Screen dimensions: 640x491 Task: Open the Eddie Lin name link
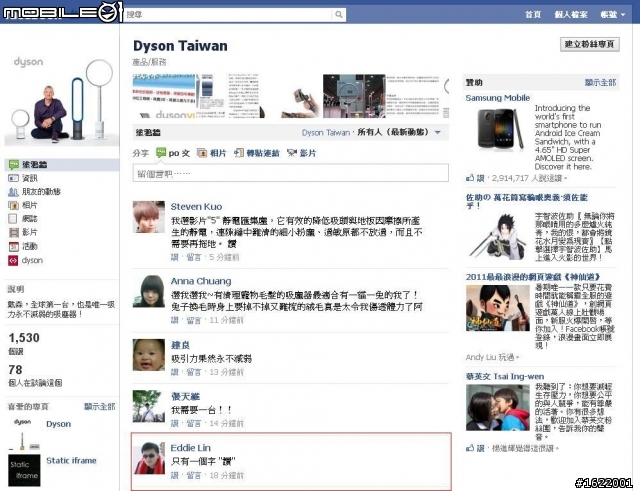[x=191, y=448]
